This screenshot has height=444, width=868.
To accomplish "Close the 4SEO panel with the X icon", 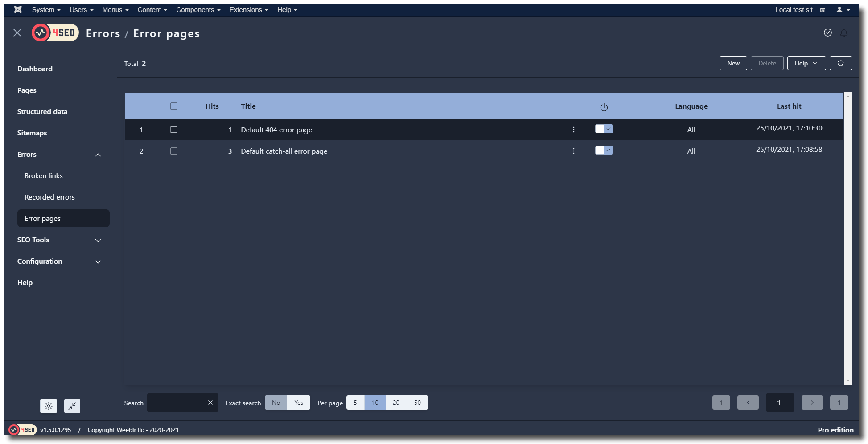I will coord(17,33).
